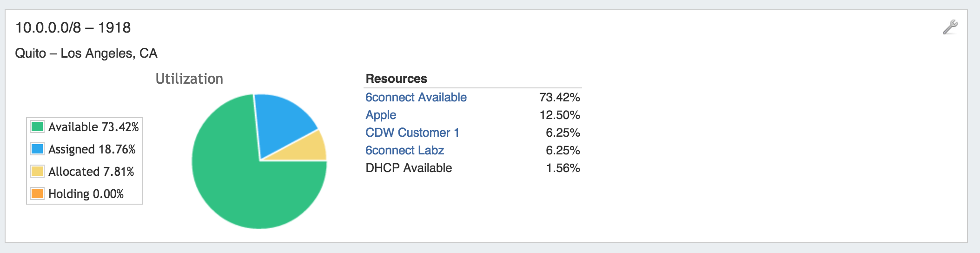Click the yellow Allocated legend swatch

tap(37, 171)
